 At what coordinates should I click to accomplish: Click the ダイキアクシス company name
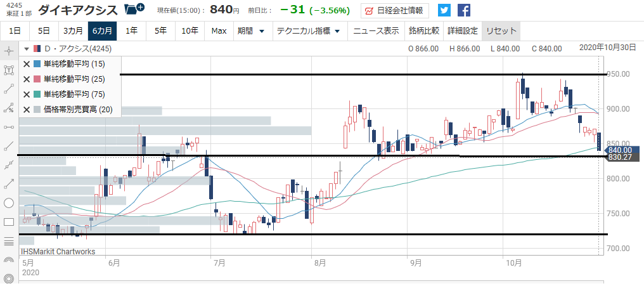(78, 10)
